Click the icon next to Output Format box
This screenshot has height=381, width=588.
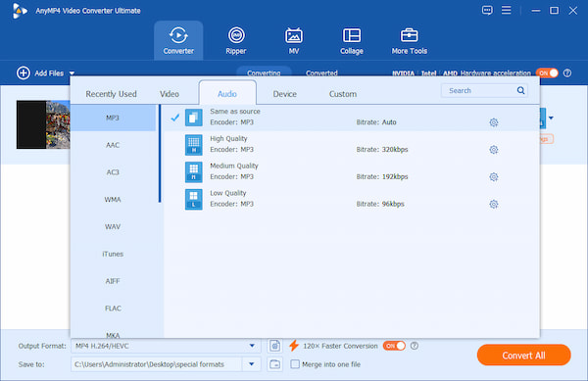point(274,346)
